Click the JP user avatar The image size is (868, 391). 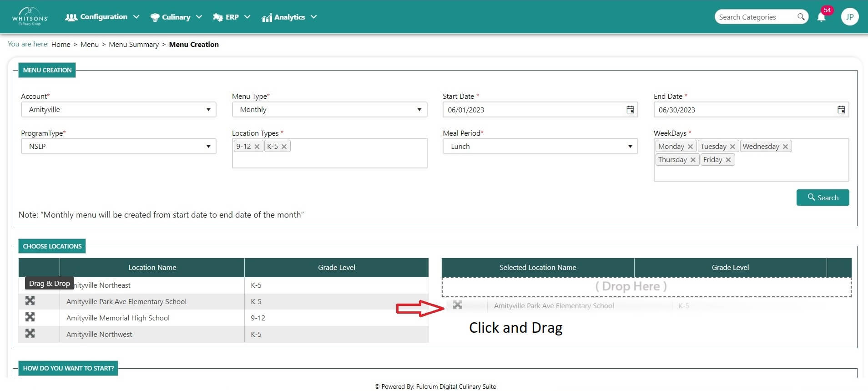(849, 17)
